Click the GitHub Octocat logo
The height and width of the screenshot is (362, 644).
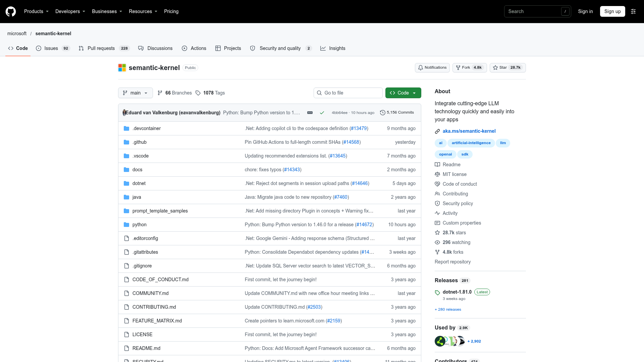(11, 11)
